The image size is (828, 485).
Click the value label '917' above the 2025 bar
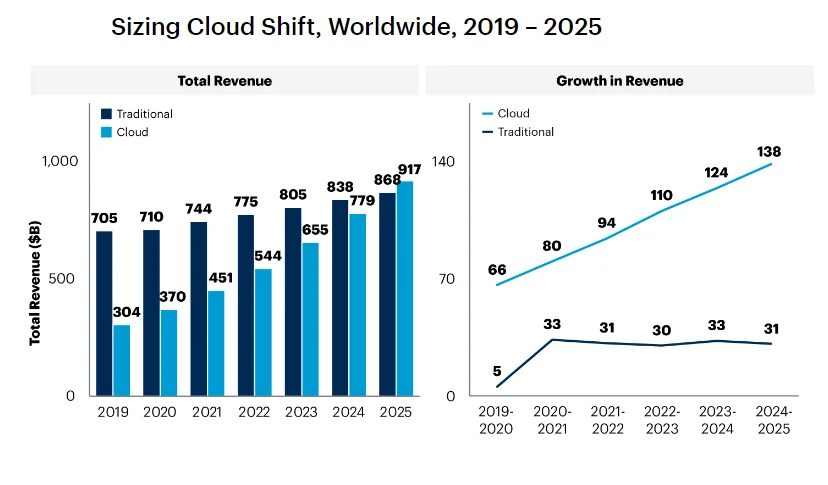(410, 170)
